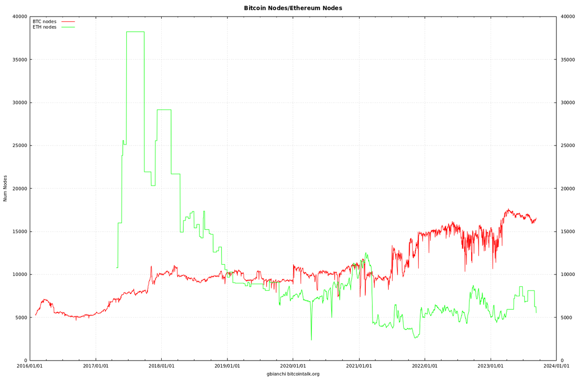This screenshot has height=378, width=588.
Task: Click the gbianchi bitcointalk.org credit text
Action: tap(293, 374)
